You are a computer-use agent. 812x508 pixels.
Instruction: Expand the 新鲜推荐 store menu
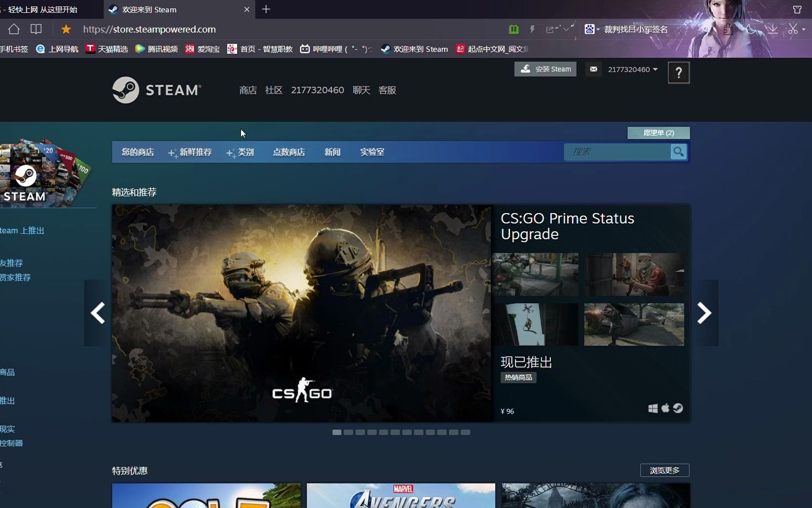tap(190, 152)
